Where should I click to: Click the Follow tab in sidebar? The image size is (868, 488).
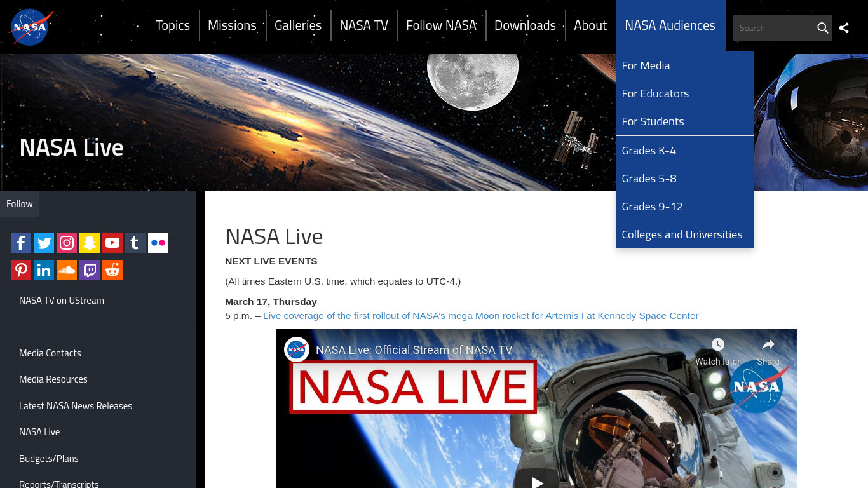click(20, 204)
